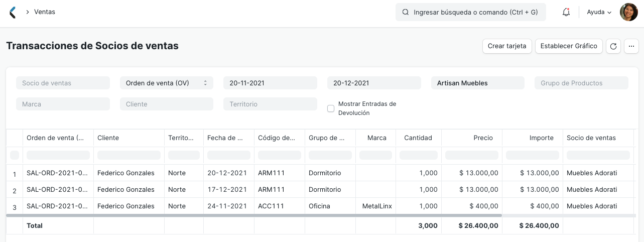Click the ACC111 product code cell
The image size is (644, 242).
tap(280, 206)
